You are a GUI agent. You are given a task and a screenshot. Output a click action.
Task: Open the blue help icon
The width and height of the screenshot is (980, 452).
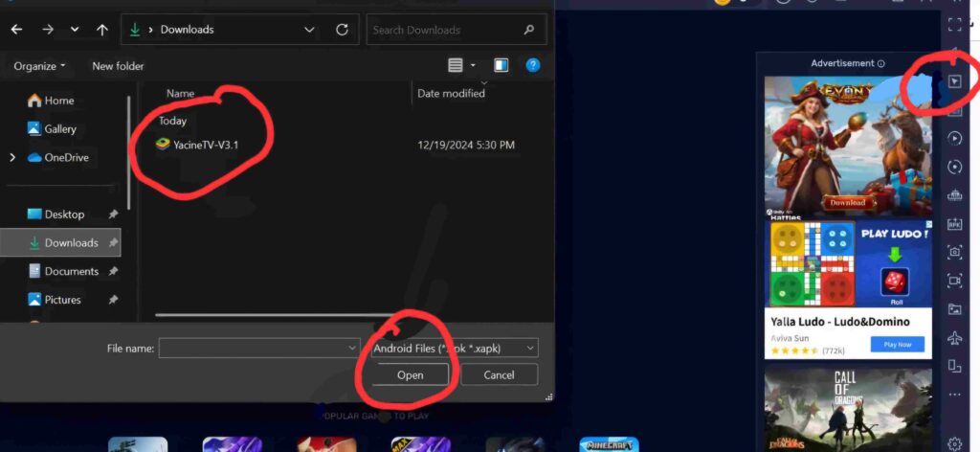pyautogui.click(x=533, y=65)
